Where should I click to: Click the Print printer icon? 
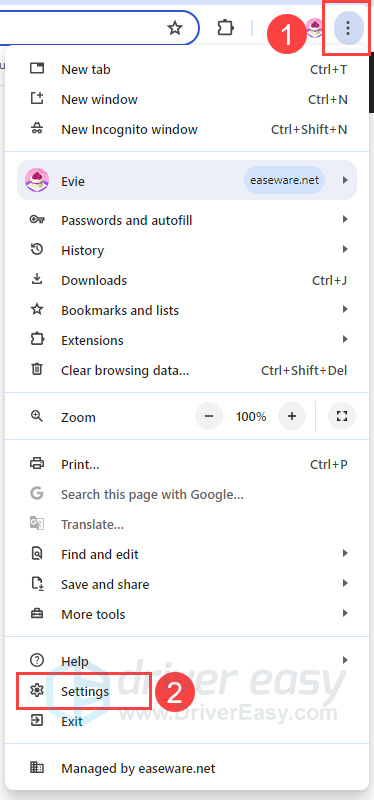37,464
